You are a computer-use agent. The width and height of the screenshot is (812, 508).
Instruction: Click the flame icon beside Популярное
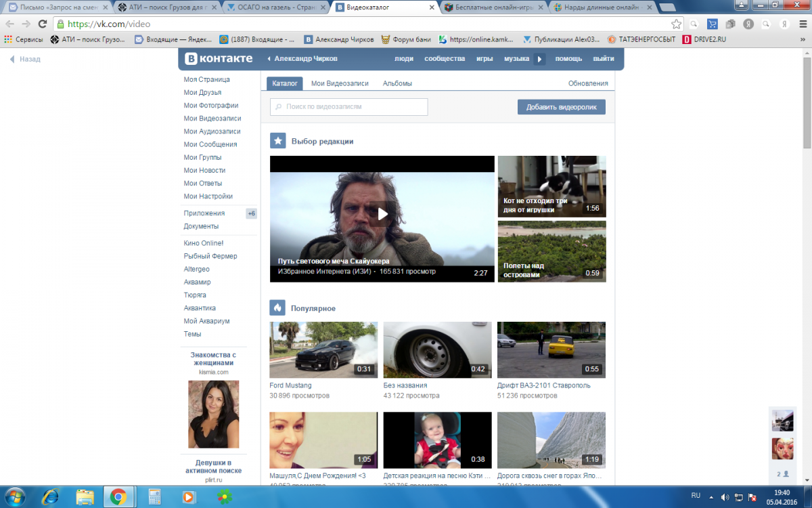[x=277, y=308]
